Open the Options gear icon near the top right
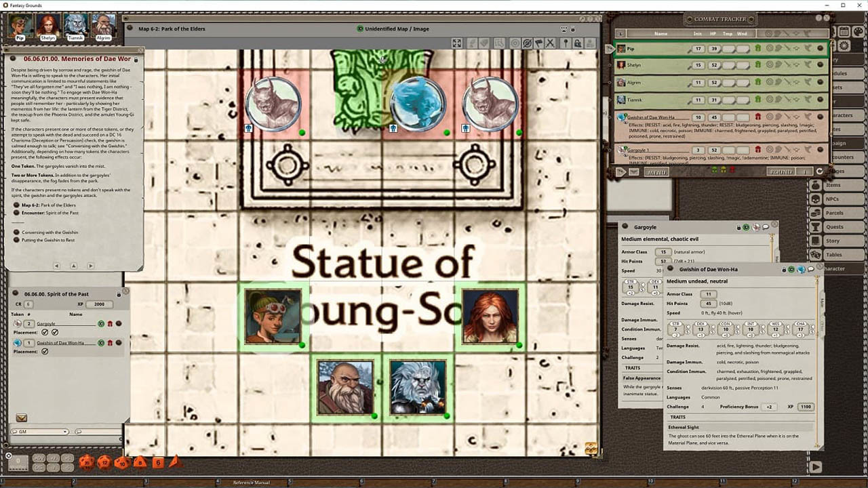Screen dimensions: 868x488 pos(843,45)
